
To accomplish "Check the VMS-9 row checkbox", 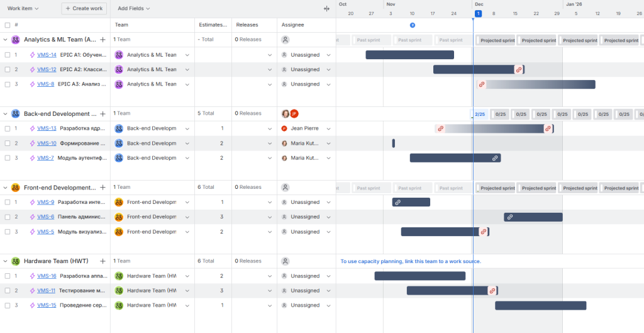I will pyautogui.click(x=8, y=202).
